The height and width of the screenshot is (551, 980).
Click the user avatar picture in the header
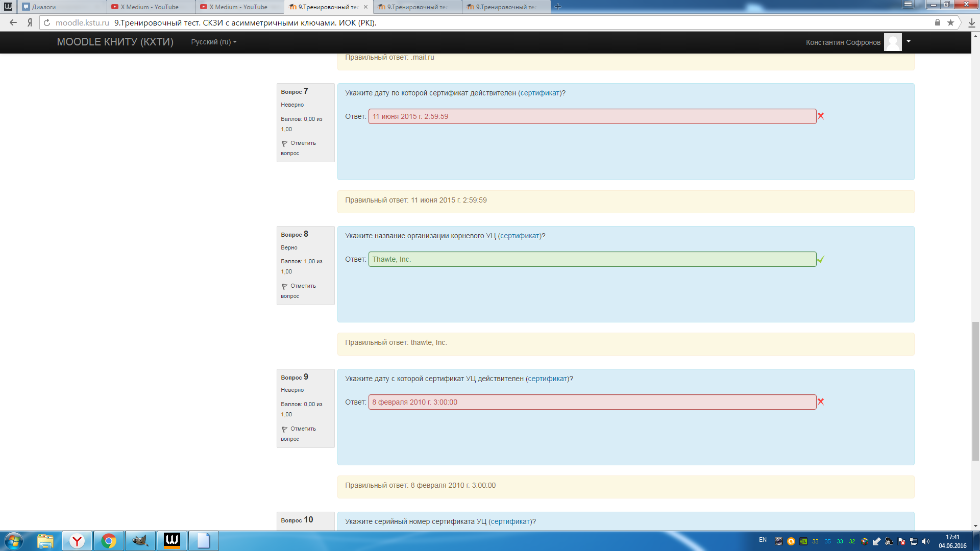pyautogui.click(x=893, y=42)
